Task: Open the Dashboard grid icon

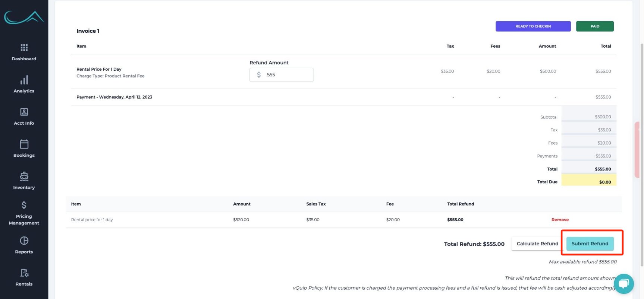Action: pyautogui.click(x=24, y=48)
